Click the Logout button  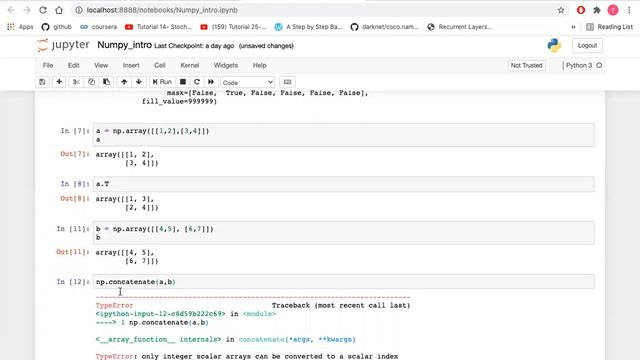pos(587,45)
